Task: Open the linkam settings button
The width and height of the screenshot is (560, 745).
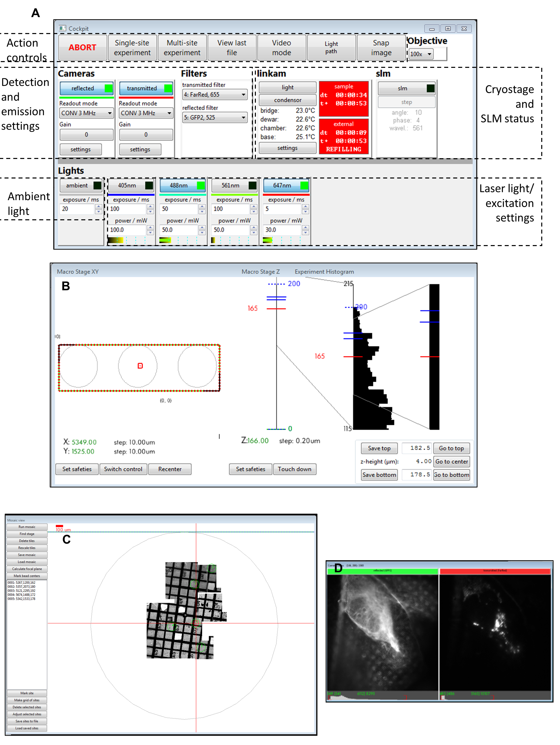Action: click(287, 148)
